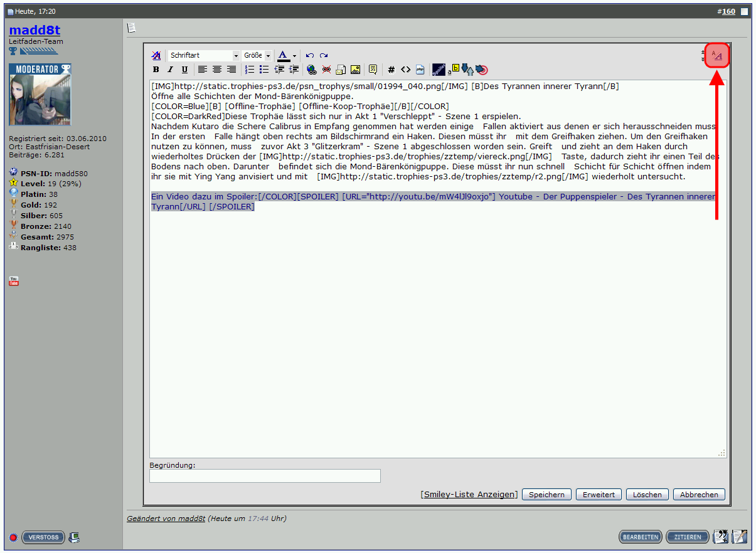Click the Begründung input field

pyautogui.click(x=265, y=476)
